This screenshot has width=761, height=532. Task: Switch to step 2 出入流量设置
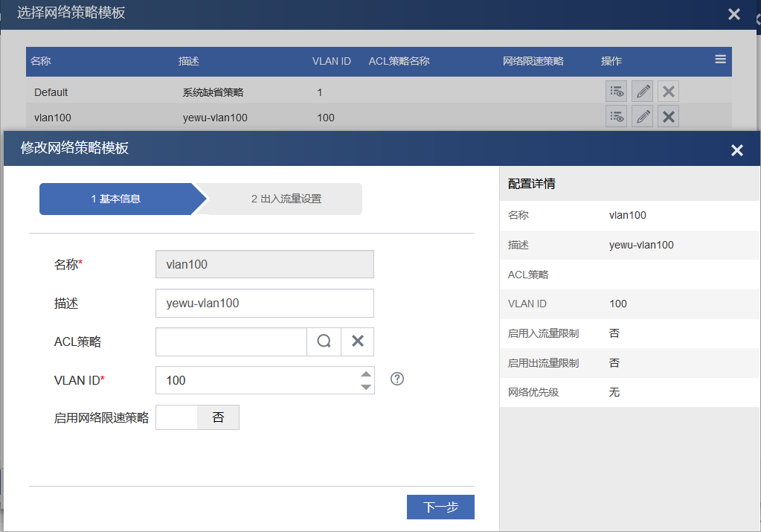click(286, 199)
